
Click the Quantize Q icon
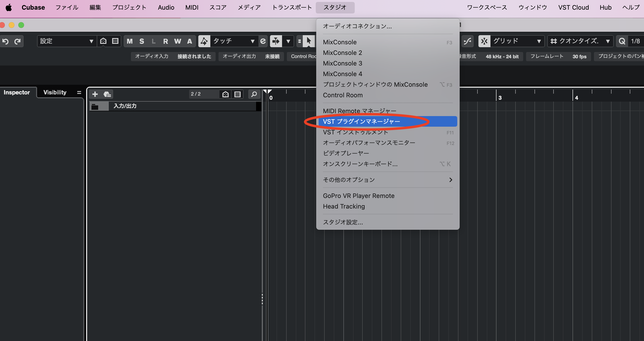point(622,41)
